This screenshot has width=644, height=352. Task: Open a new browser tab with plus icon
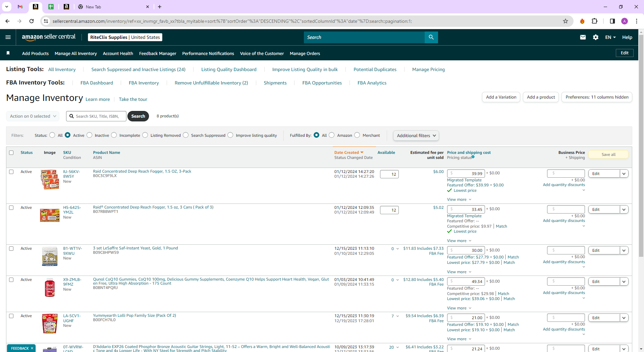click(160, 7)
